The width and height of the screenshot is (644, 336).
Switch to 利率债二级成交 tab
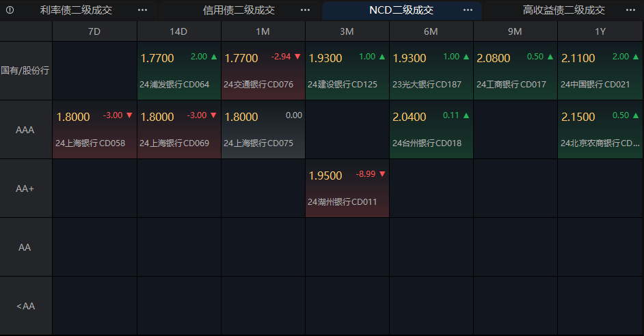[x=76, y=10]
